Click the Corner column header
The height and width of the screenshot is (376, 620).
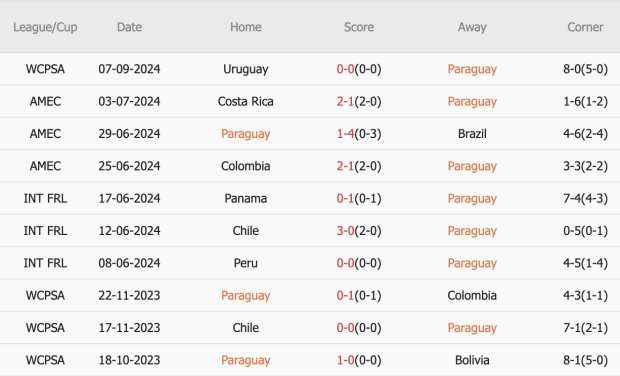click(x=585, y=27)
